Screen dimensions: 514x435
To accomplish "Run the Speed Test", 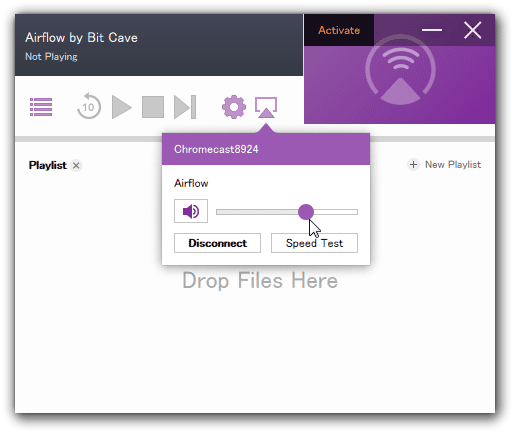I will point(314,243).
